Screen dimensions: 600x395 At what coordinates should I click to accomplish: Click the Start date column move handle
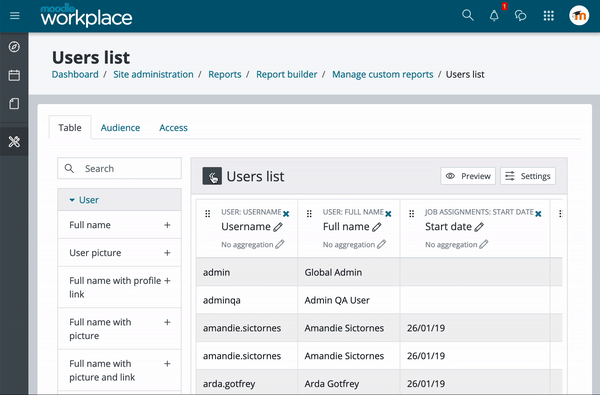click(x=411, y=214)
